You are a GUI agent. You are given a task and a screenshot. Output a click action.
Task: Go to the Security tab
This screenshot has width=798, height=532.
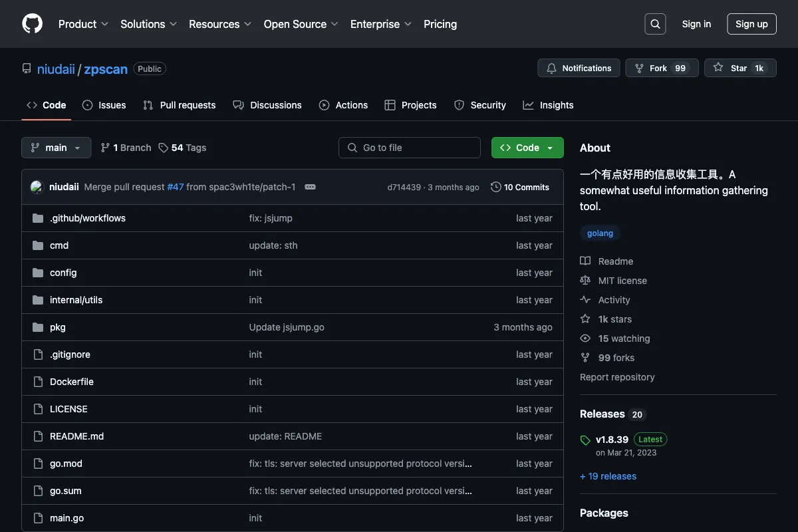click(x=480, y=105)
